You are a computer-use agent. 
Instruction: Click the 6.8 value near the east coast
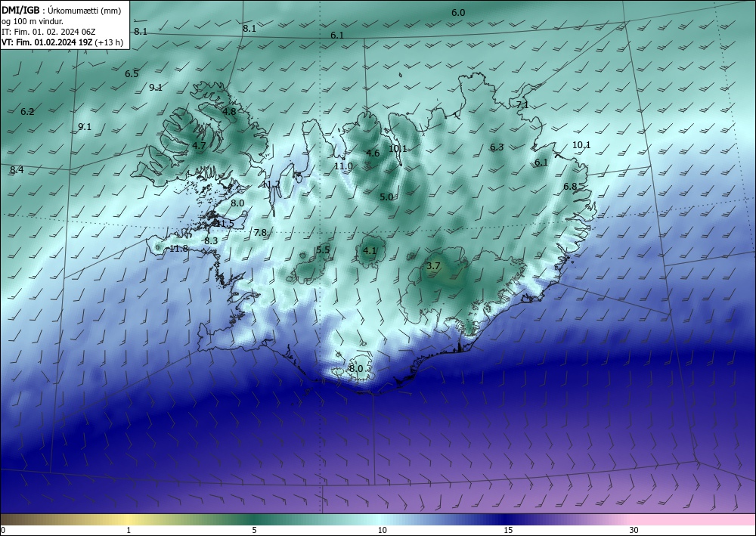click(570, 187)
